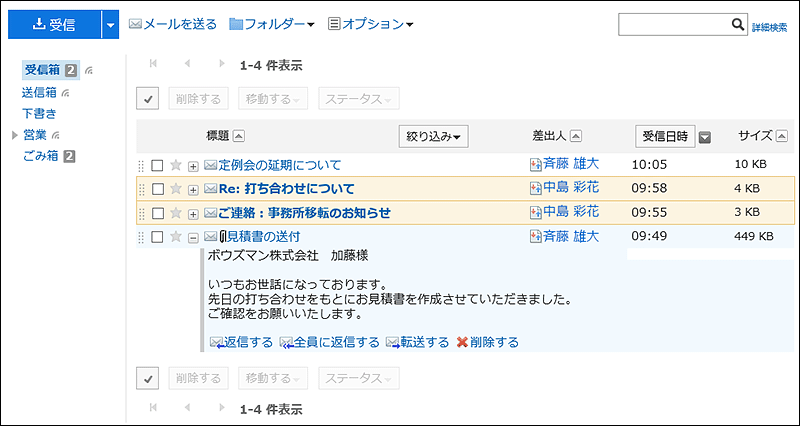This screenshot has width=800, height=426.
Task: Expand preview of ご連絡：事務所移転のお知らせ
Action: click(x=193, y=214)
